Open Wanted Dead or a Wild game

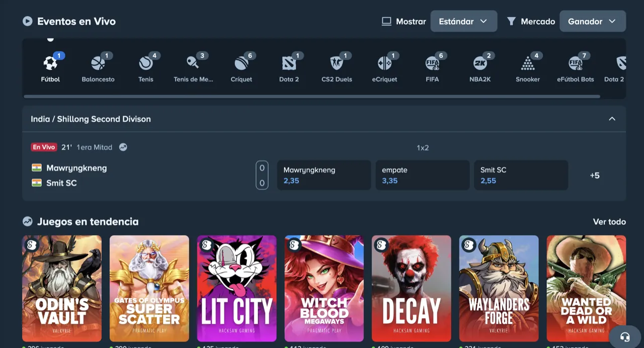click(x=587, y=289)
